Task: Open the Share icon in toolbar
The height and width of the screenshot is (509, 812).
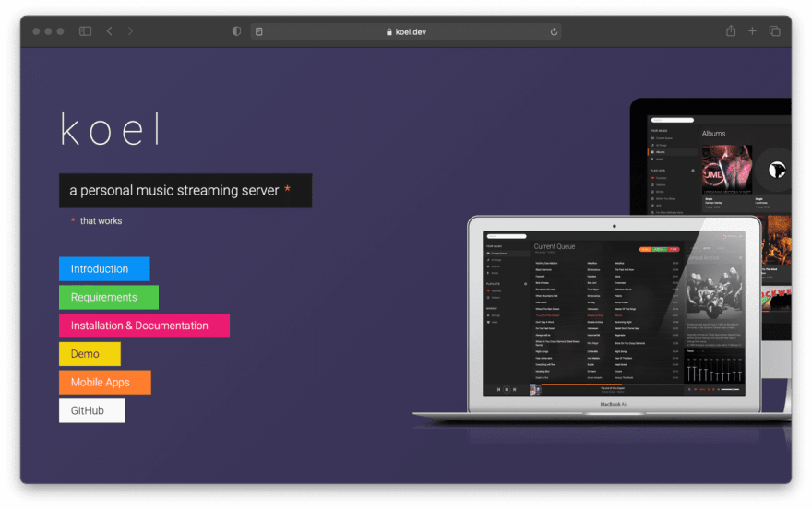Action: (x=731, y=31)
